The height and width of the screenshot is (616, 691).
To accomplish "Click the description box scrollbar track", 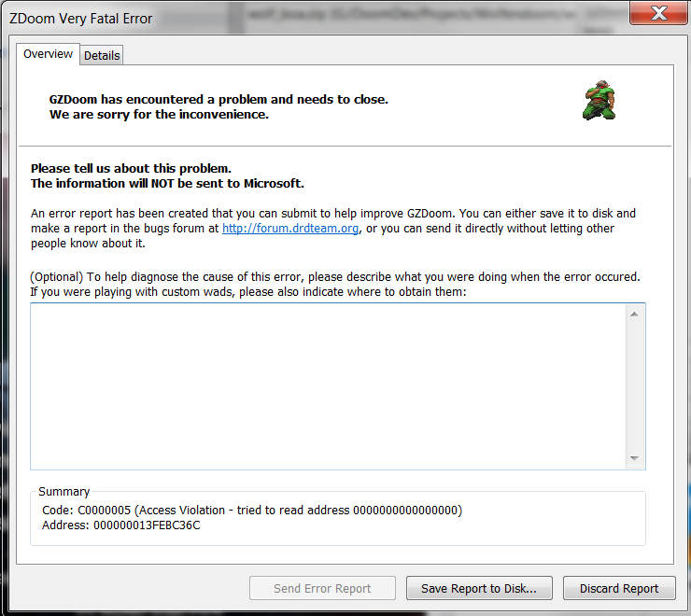I will point(634,385).
